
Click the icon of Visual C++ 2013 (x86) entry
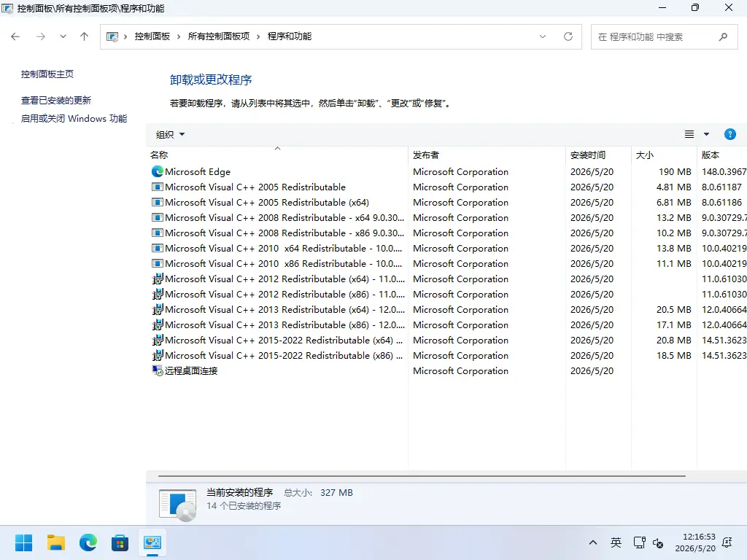tap(158, 324)
